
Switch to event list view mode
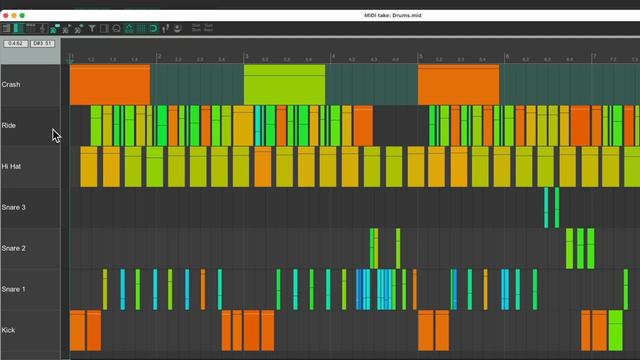(x=31, y=28)
